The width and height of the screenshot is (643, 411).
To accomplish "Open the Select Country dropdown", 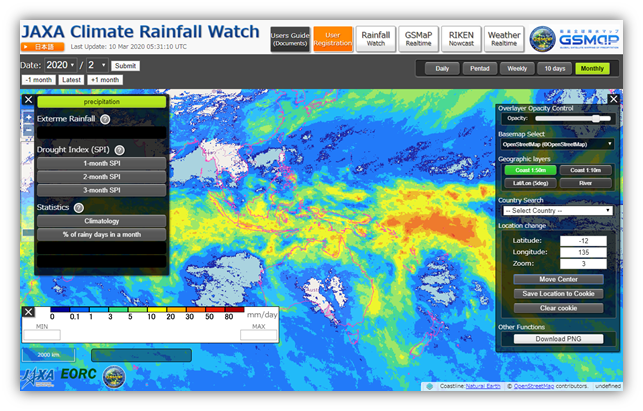I will click(558, 211).
